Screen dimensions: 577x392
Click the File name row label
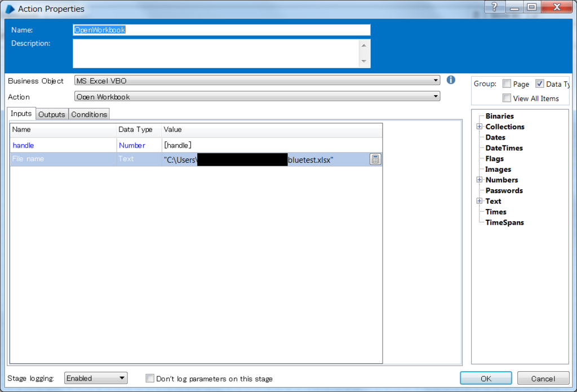(x=28, y=159)
